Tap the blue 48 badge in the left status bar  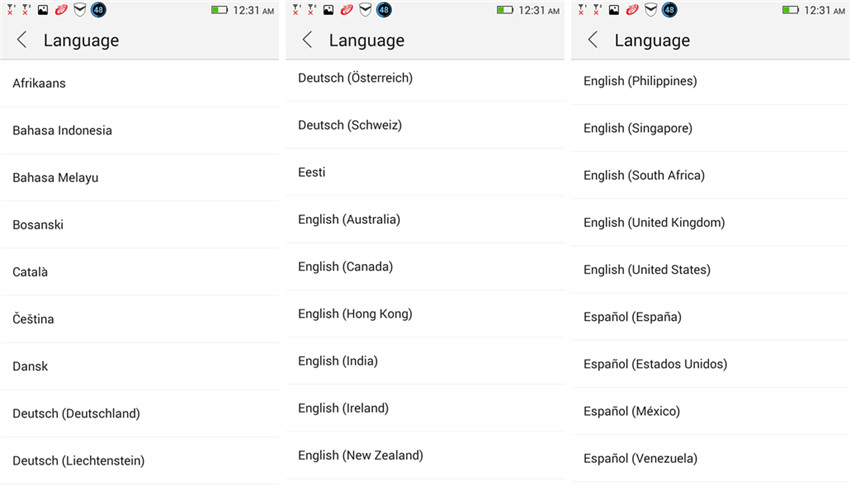point(98,10)
